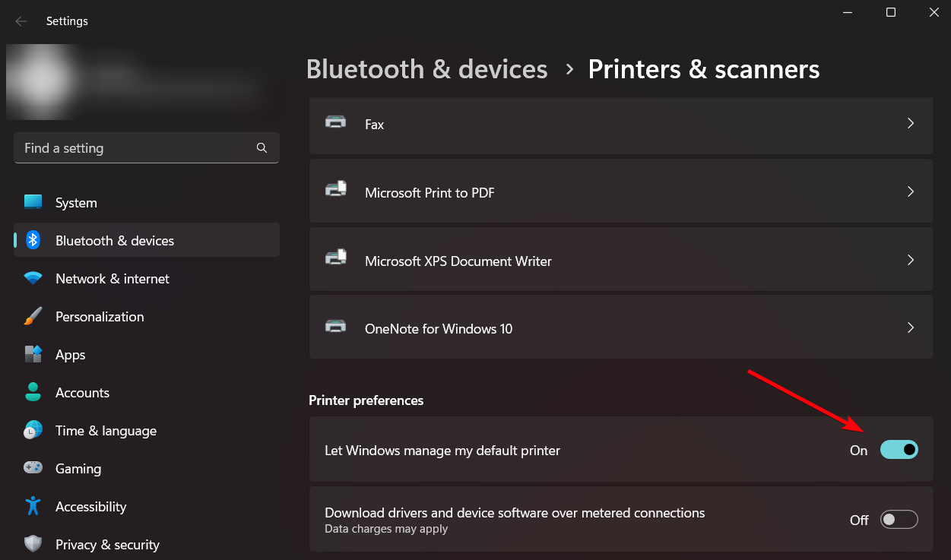This screenshot has height=560, width=951.
Task: Click inside the Find a setting box
Action: click(146, 147)
